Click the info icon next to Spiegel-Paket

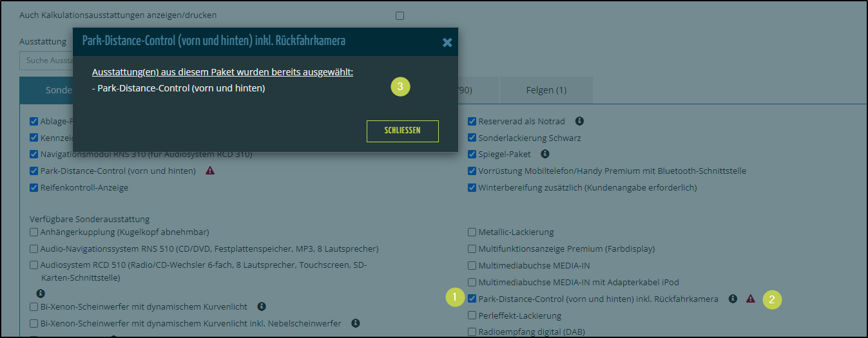point(545,154)
